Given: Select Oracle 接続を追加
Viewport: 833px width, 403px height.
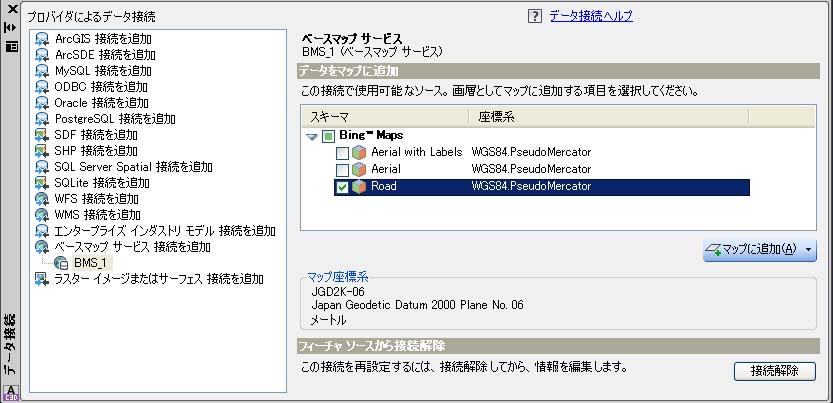Looking at the screenshot, I should pyautogui.click(x=101, y=102).
